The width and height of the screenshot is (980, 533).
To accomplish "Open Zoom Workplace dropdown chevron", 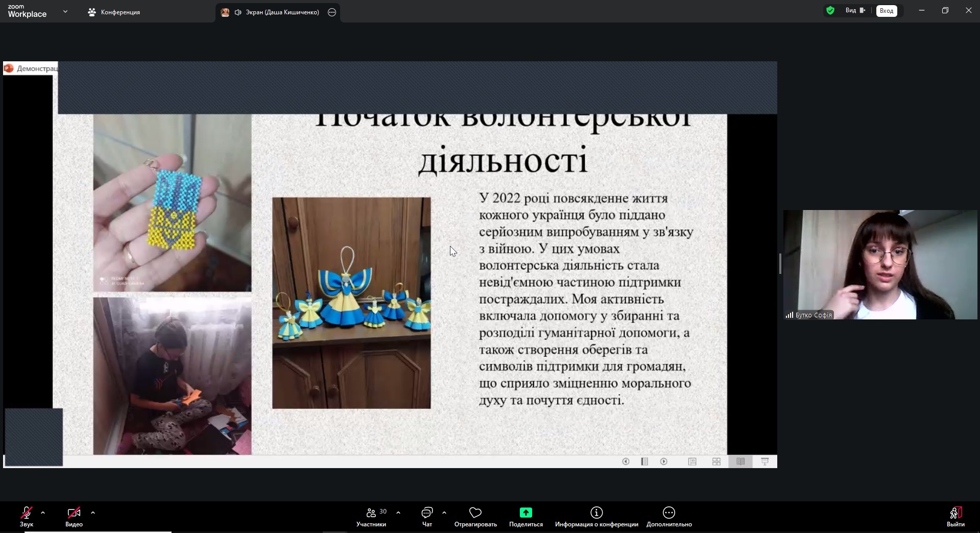I will click(x=65, y=11).
